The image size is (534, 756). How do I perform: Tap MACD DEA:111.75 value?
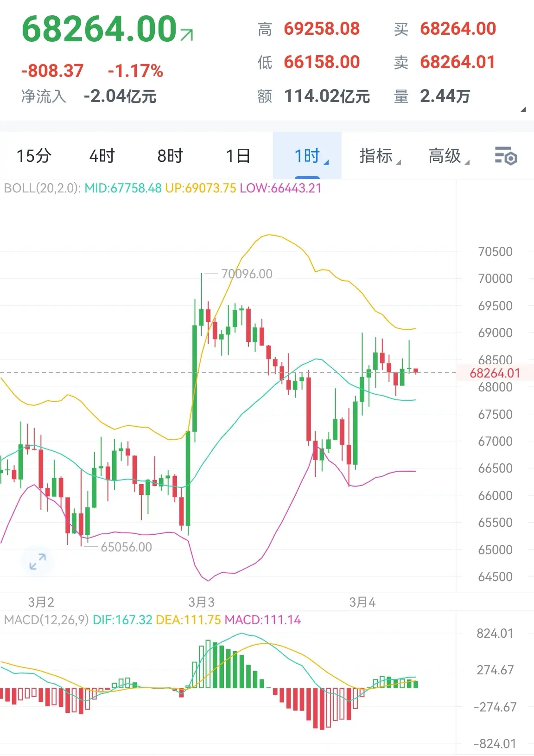point(188,620)
